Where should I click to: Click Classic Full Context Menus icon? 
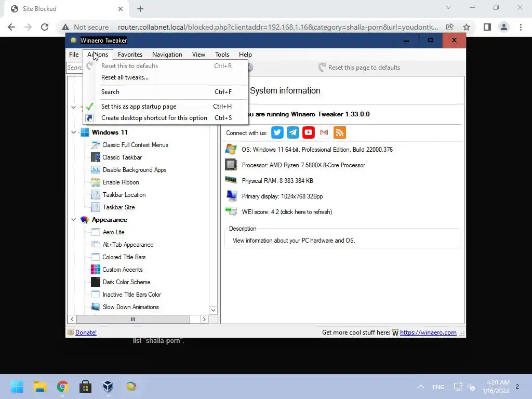(x=96, y=145)
